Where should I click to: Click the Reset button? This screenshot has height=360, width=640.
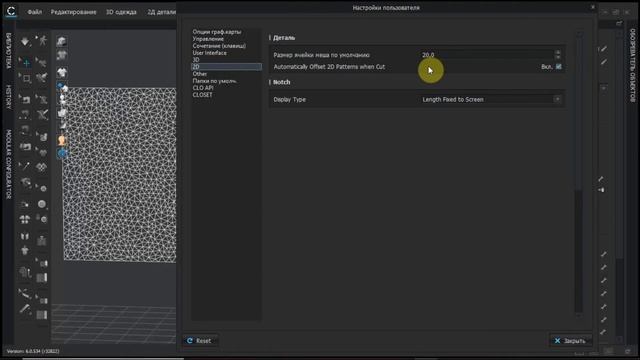[x=200, y=341]
